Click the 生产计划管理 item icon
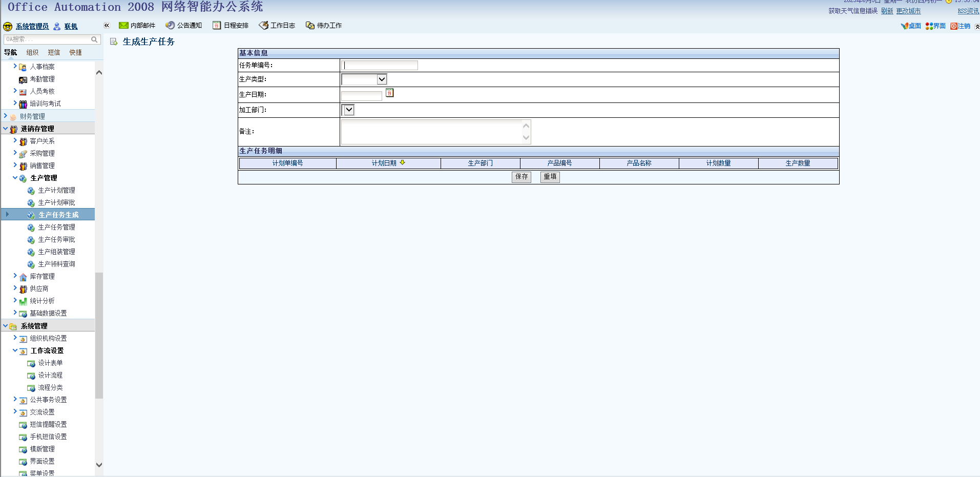980x477 pixels. (x=31, y=191)
